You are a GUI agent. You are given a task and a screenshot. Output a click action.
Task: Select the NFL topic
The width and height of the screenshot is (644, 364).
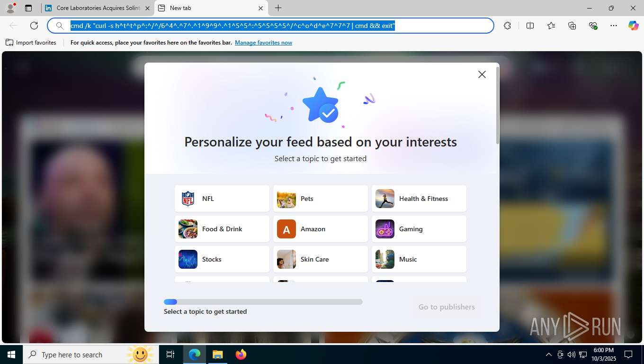[x=222, y=199]
